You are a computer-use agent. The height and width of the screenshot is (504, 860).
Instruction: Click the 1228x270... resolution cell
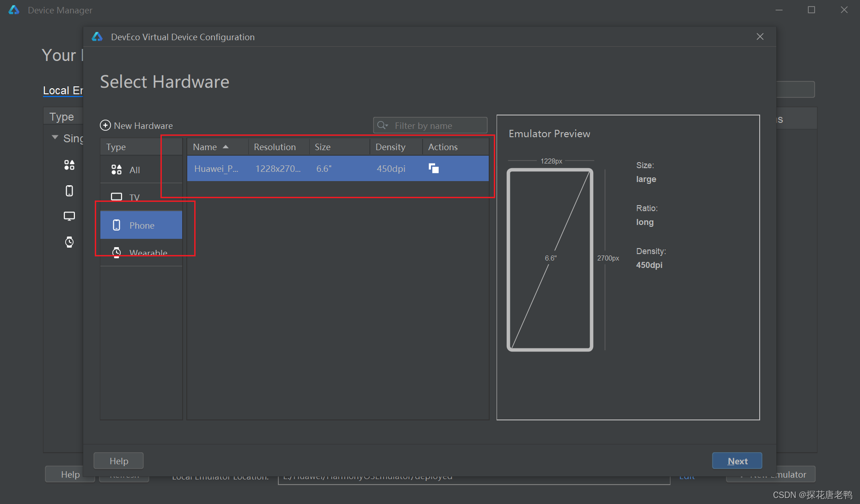[278, 169]
